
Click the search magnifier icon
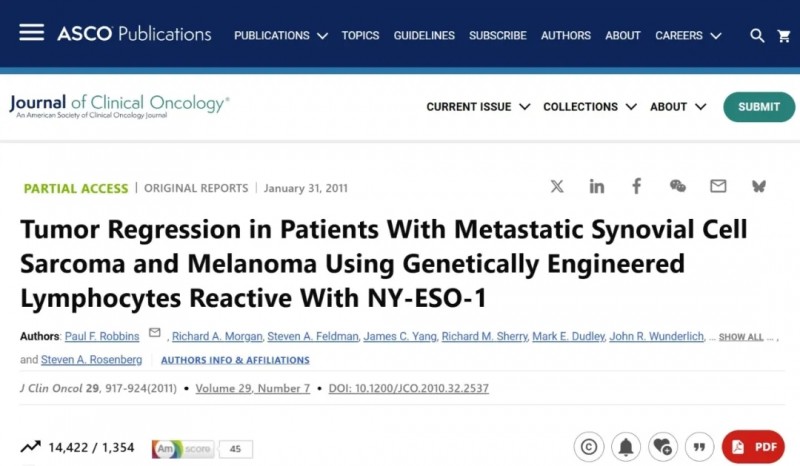758,36
